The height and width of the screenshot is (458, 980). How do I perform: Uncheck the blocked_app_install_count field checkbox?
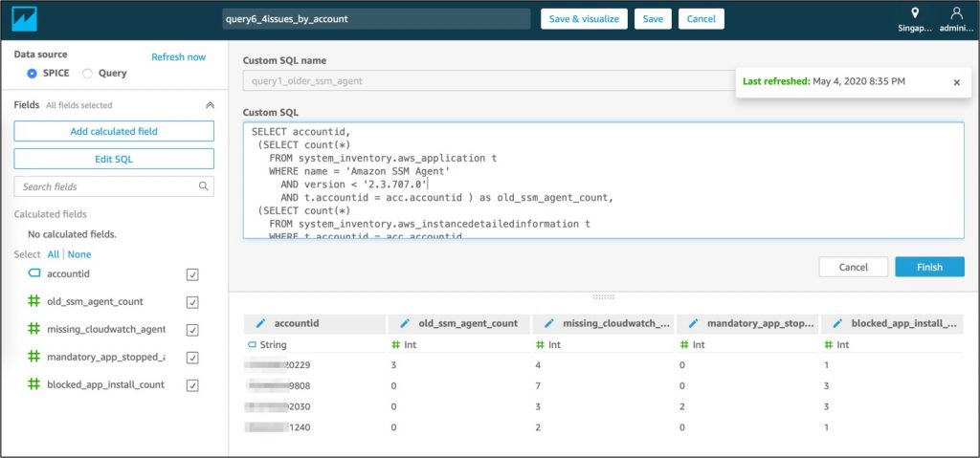pyautogui.click(x=192, y=385)
